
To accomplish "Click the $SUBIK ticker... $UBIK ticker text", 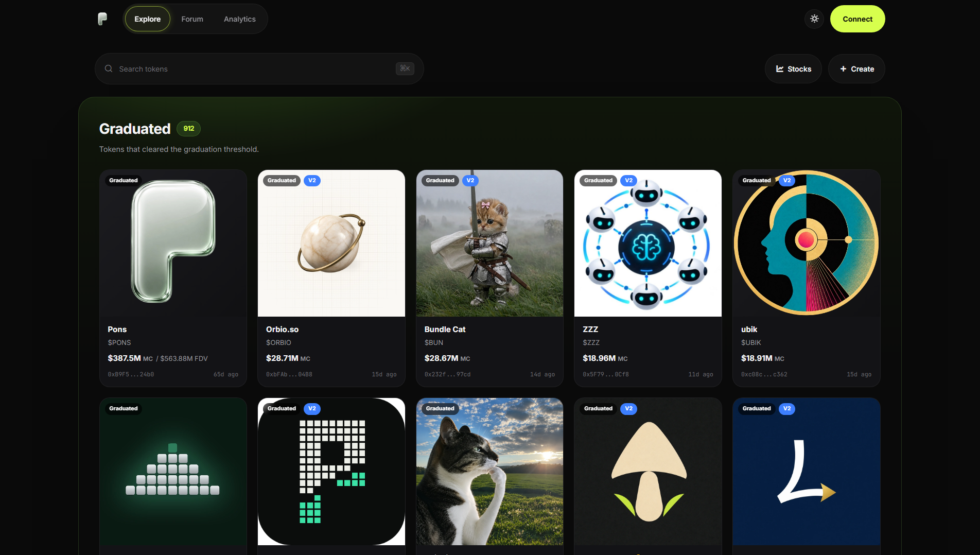I will [751, 343].
